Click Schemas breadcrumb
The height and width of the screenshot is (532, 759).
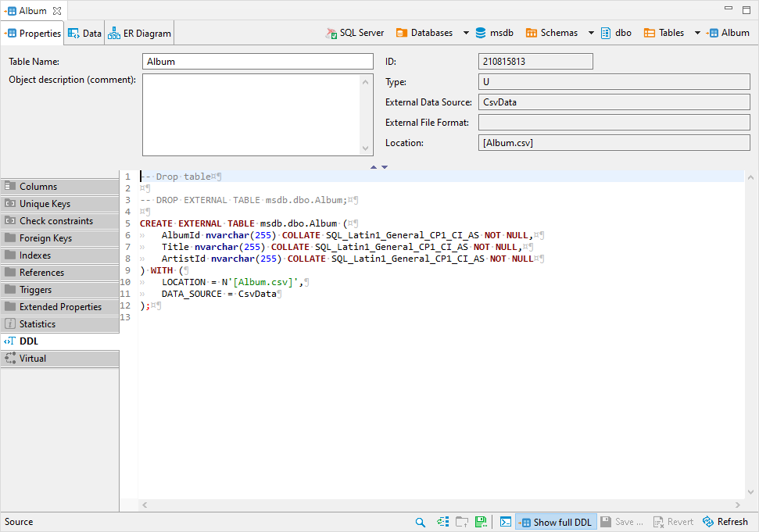coord(552,33)
